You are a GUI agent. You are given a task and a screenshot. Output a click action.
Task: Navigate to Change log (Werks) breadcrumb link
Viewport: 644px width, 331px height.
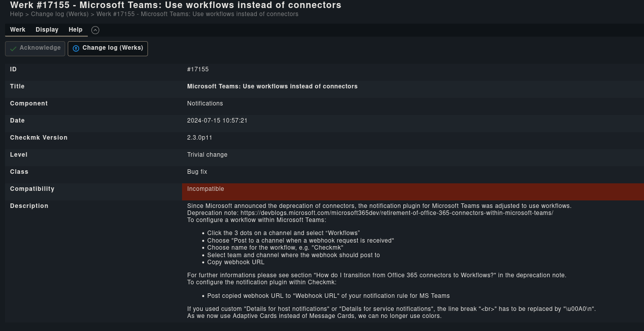pos(60,14)
